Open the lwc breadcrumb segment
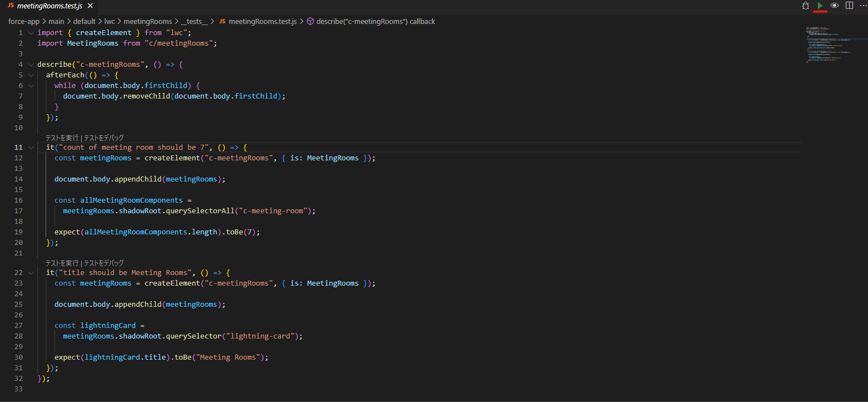 [x=110, y=21]
